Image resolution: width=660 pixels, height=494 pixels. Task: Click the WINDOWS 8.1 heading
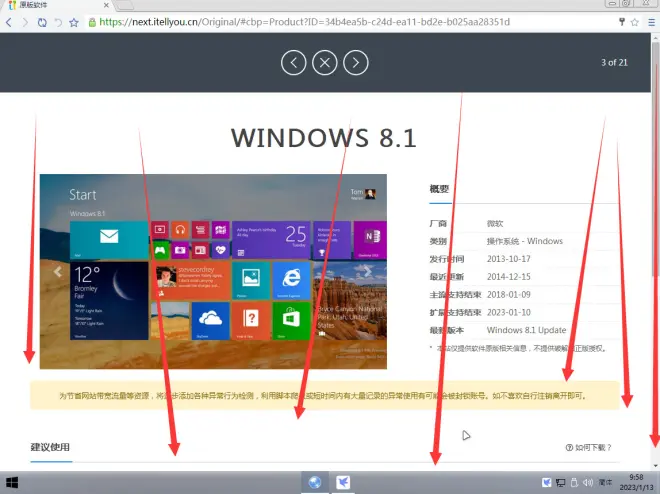tap(324, 138)
